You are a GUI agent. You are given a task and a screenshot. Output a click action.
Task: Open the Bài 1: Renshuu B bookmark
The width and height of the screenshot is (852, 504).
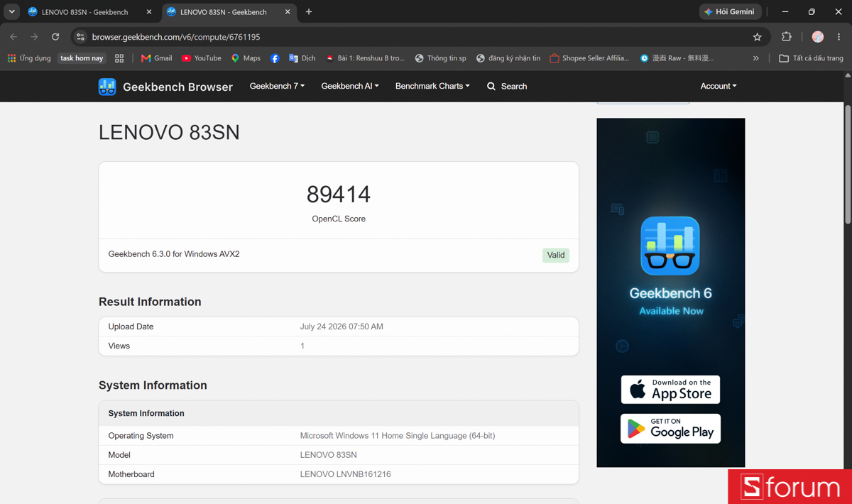click(365, 58)
